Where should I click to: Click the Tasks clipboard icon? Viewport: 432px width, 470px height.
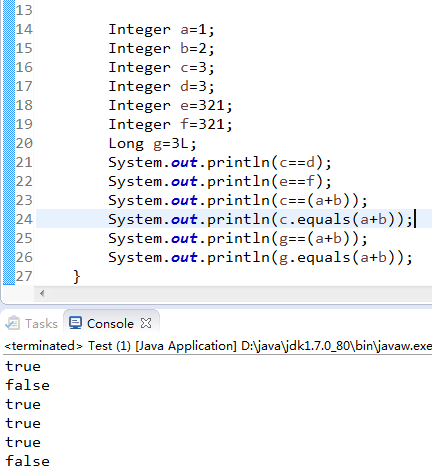pyautogui.click(x=13, y=323)
